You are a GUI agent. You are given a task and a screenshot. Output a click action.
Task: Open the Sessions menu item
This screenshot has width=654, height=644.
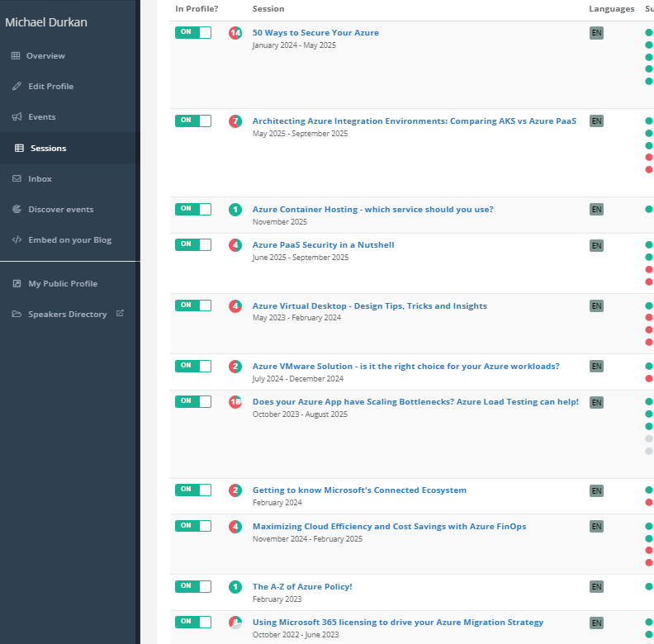[48, 149]
